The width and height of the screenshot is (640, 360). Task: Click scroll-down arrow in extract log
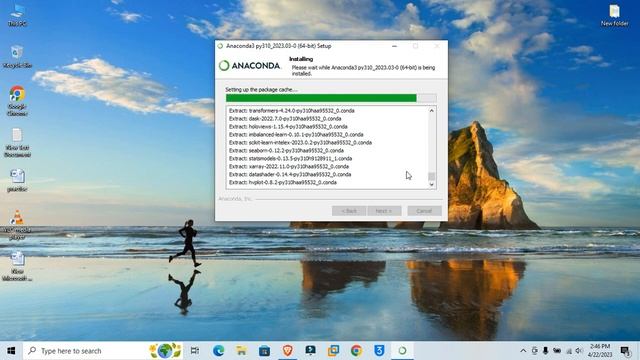coord(431,184)
